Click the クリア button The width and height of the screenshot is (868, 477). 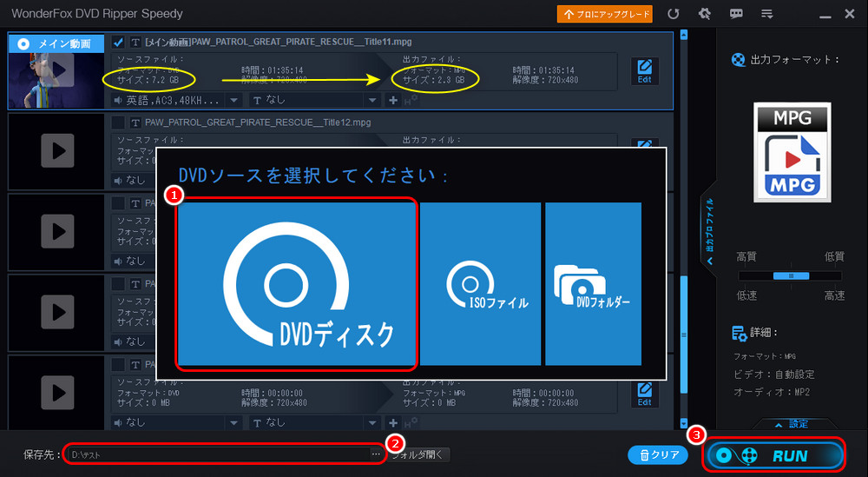coord(658,454)
